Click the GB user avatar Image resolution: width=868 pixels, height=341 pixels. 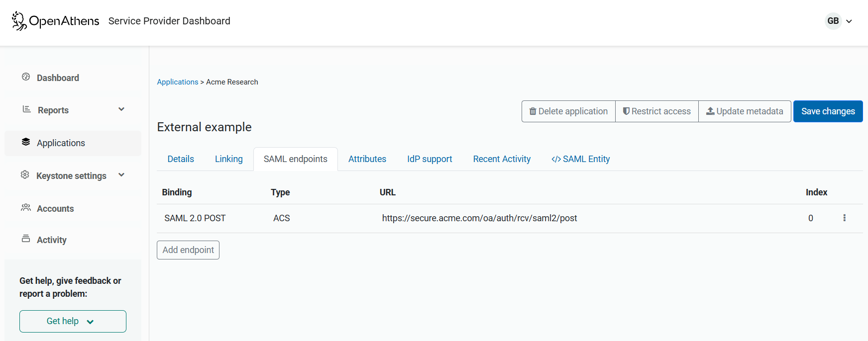coord(833,21)
